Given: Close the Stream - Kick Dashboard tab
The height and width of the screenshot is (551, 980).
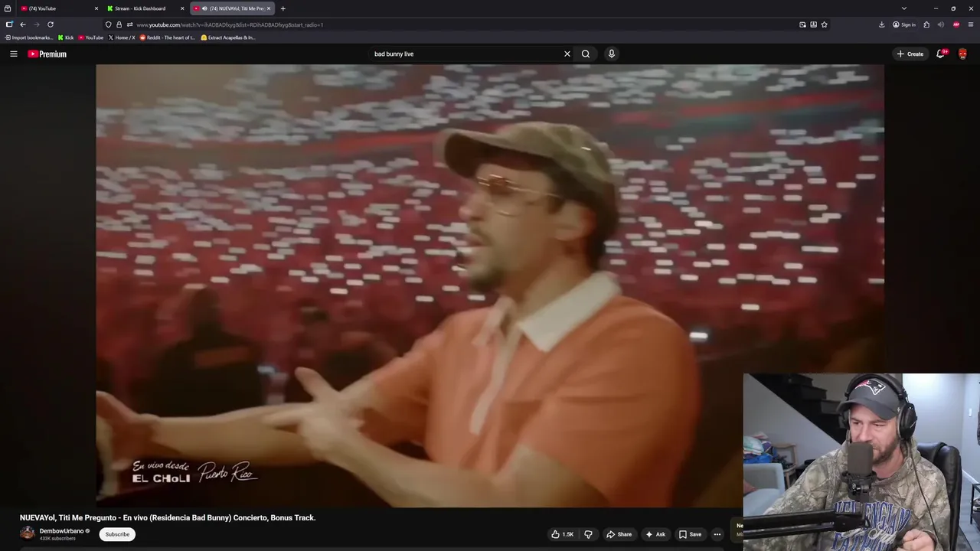Looking at the screenshot, I should click(182, 8).
